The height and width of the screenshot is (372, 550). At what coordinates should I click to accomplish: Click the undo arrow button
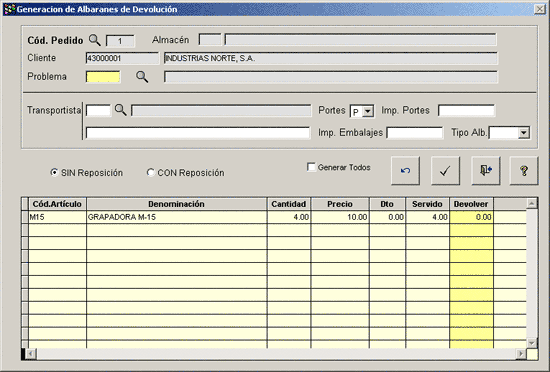405,171
